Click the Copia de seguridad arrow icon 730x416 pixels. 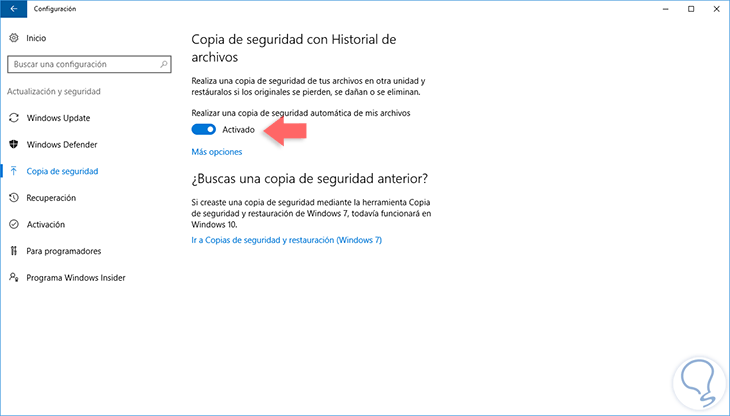[x=14, y=171]
